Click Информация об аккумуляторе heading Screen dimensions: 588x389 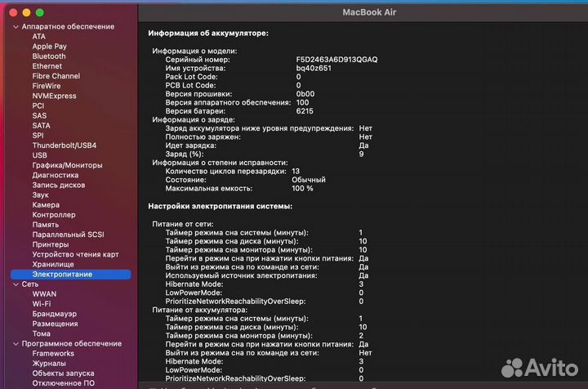pyautogui.click(x=208, y=33)
